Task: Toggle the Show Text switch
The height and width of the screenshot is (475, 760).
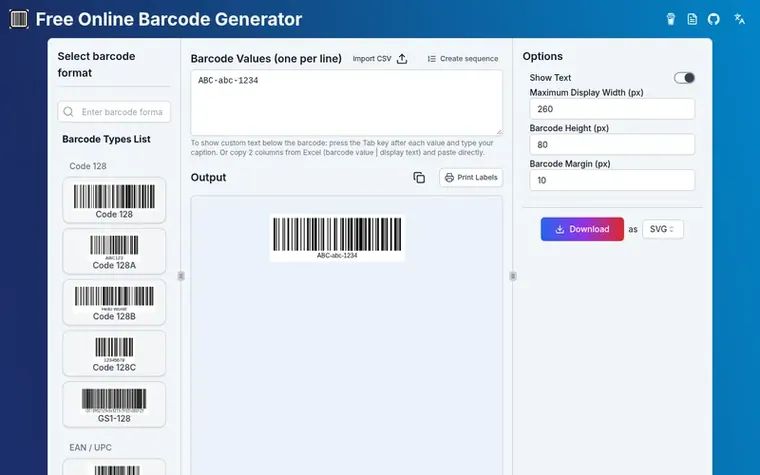Action: 684,78
